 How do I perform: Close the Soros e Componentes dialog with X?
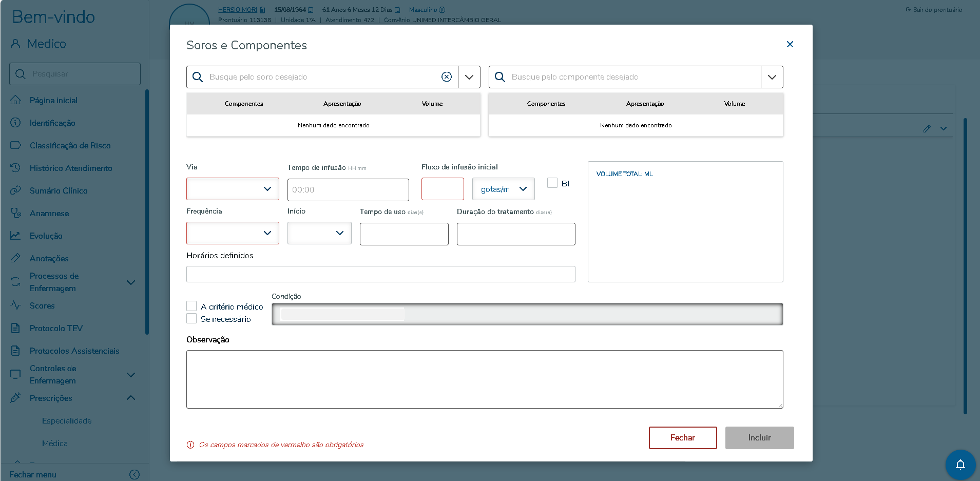790,44
